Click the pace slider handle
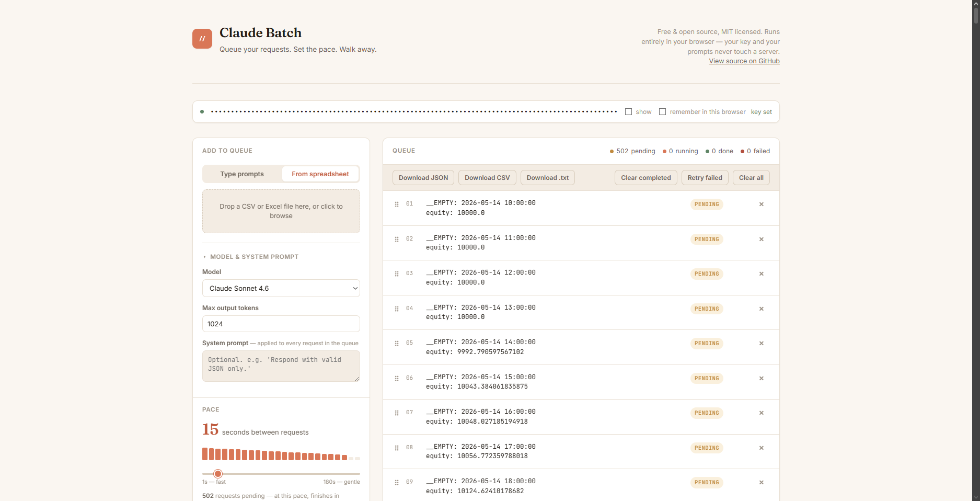Viewport: 980px width, 501px height. [x=218, y=474]
